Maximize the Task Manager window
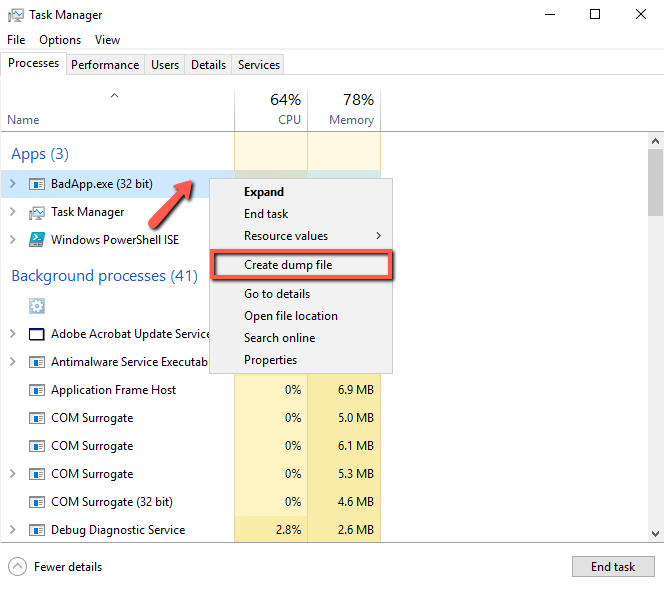Viewport: 664px width, 591px height. pos(595,15)
